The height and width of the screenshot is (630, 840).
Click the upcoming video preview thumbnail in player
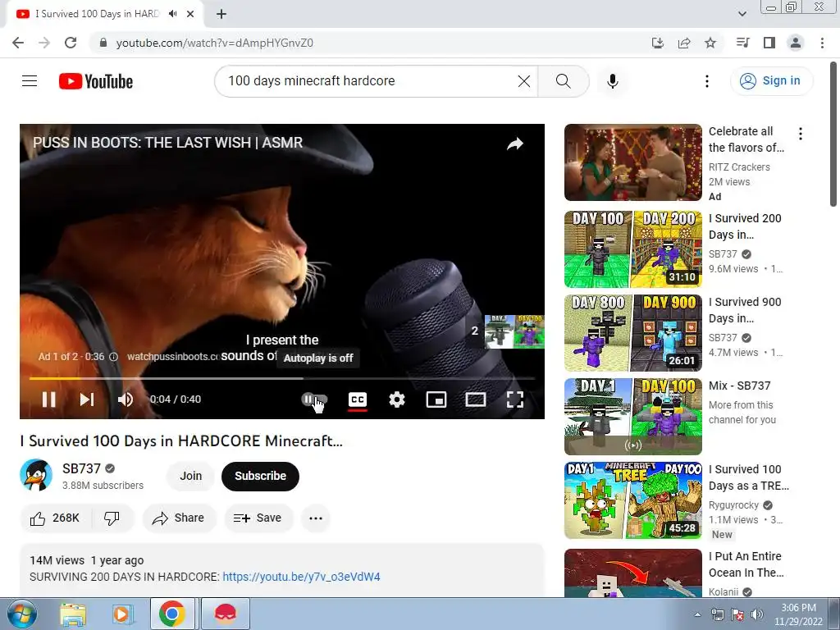coord(514,331)
